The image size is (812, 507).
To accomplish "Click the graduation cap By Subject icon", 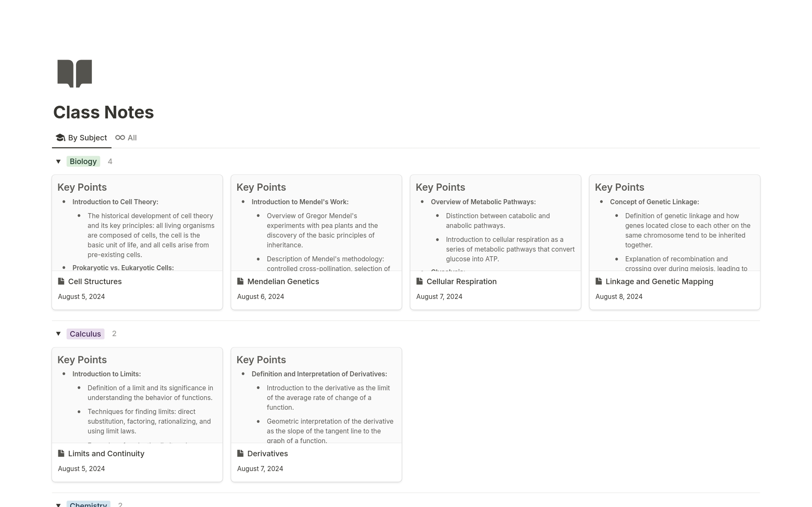I will click(x=60, y=138).
